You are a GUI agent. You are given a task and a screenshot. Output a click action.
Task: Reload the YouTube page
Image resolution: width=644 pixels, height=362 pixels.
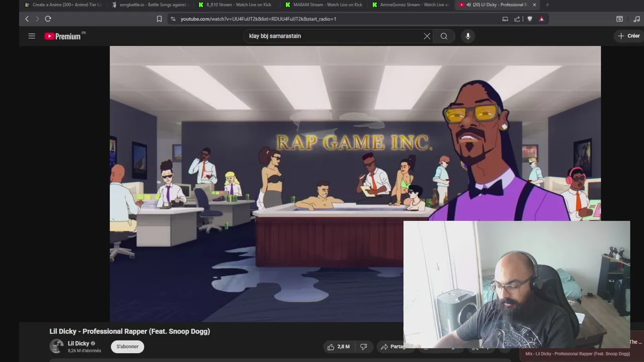click(x=48, y=19)
